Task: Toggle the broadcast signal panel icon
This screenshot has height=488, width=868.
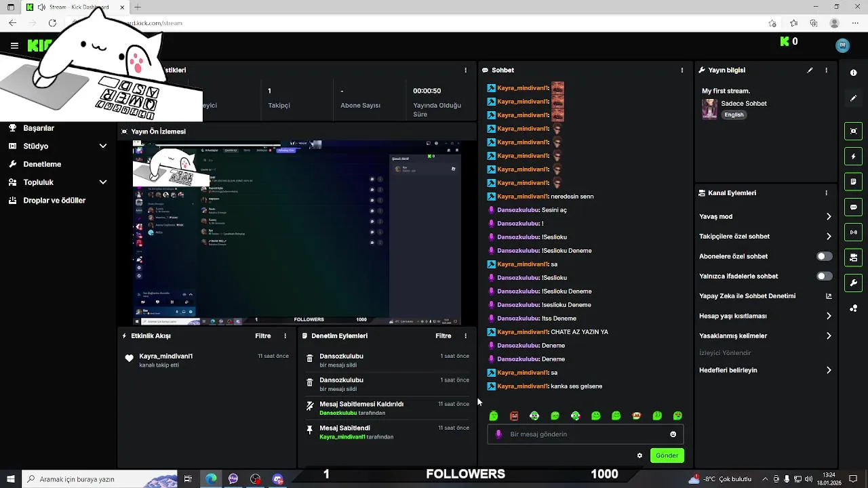Action: [x=853, y=232]
